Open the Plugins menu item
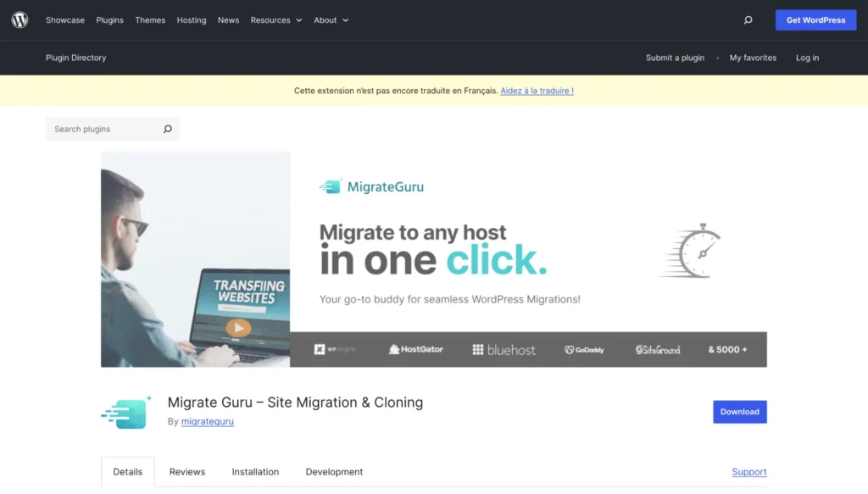This screenshot has height=494, width=868. pyautogui.click(x=109, y=20)
